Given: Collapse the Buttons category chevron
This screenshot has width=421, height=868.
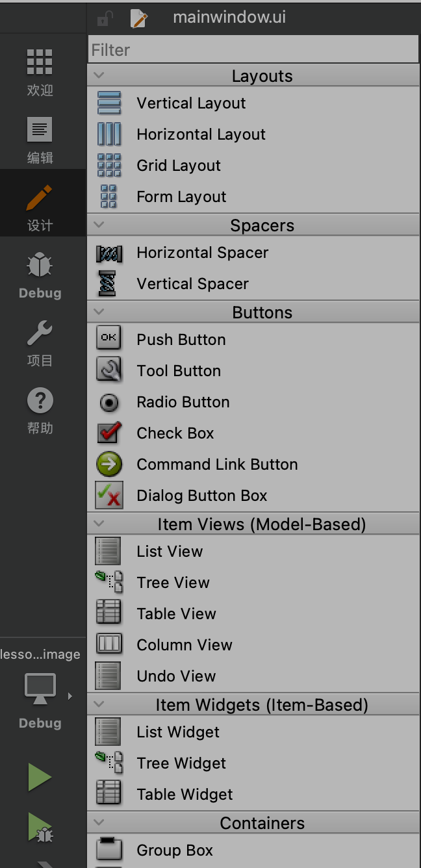Looking at the screenshot, I should click(99, 312).
